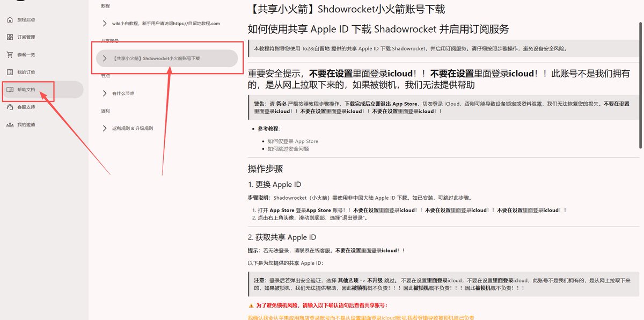Expand the chevron beside 有什么节点
The height and width of the screenshot is (320, 644).
(x=104, y=93)
